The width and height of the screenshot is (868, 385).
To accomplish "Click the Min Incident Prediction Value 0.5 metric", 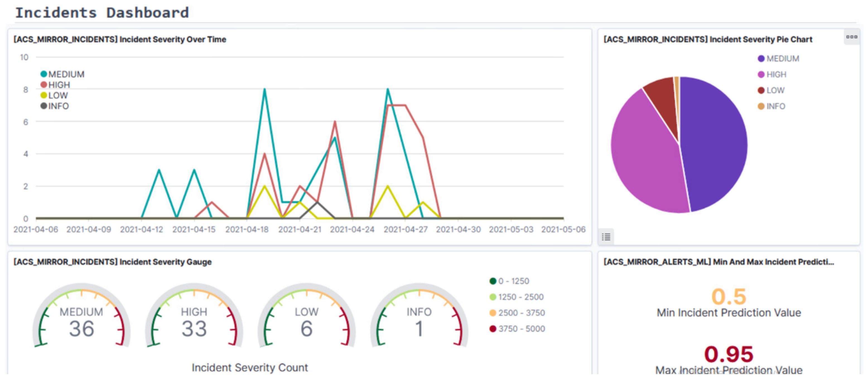I will click(x=729, y=297).
